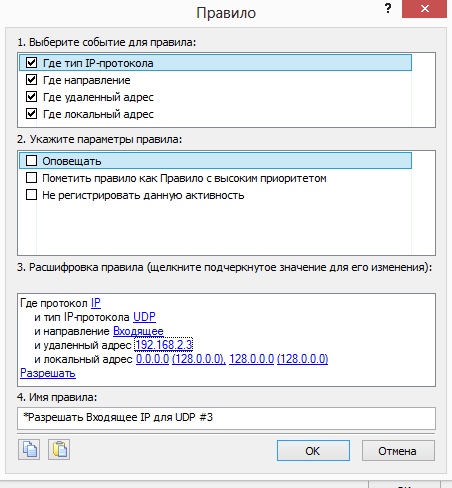Uncheck 'Где тип IP-протокола' checkbox

point(31,63)
